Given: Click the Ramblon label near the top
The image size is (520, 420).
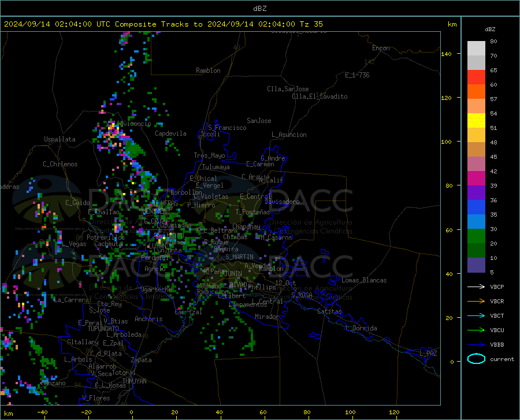Looking at the screenshot, I should [208, 70].
